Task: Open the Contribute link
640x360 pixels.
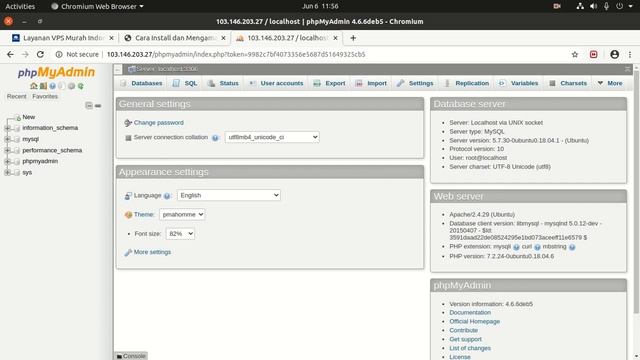Action: point(463,330)
